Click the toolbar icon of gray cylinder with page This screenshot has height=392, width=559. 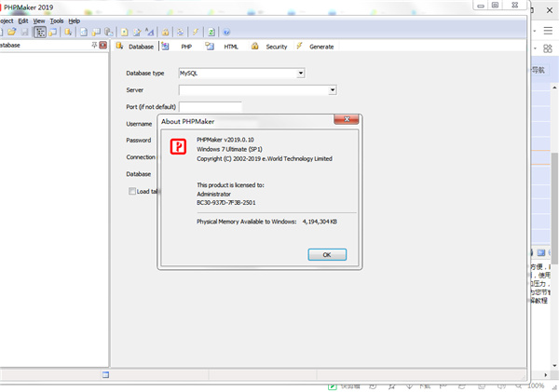pos(109,32)
